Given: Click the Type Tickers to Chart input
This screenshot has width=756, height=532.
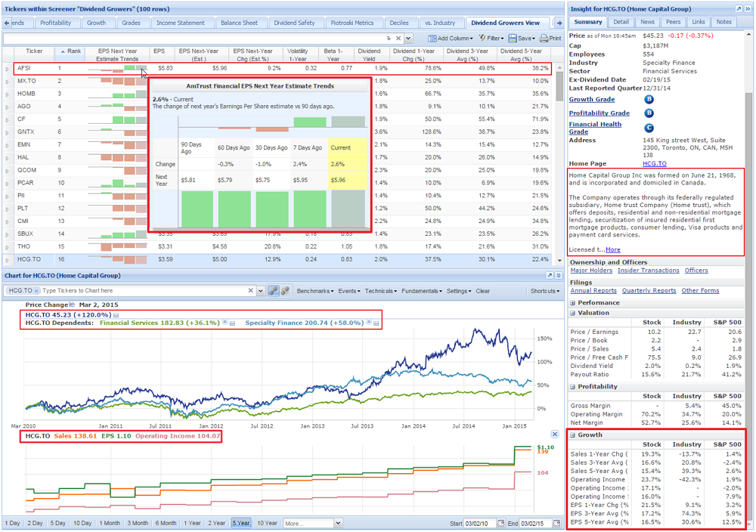Looking at the screenshot, I should pos(144,291).
